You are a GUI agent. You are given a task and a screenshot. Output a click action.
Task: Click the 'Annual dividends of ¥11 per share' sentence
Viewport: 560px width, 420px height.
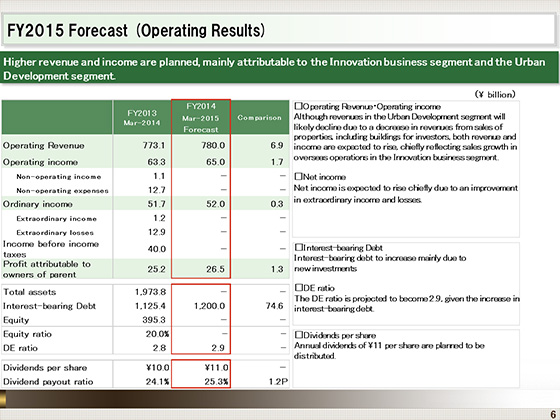pos(389,351)
